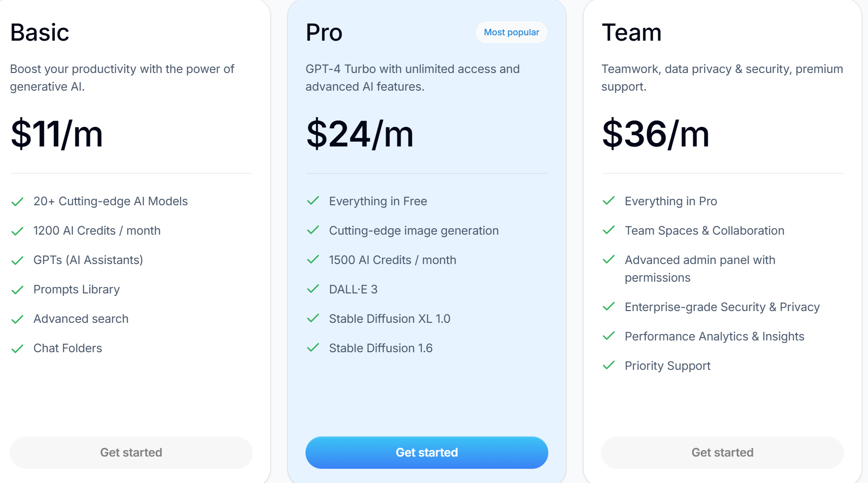Click Performance Analytics & Insights text
This screenshot has width=868, height=483.
click(714, 337)
